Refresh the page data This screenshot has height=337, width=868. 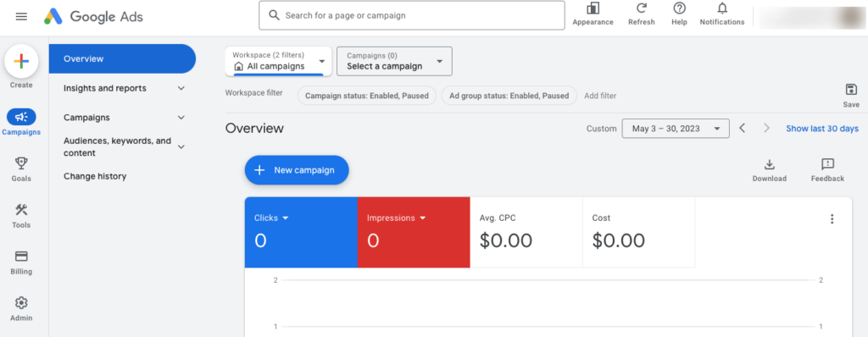[x=642, y=14]
